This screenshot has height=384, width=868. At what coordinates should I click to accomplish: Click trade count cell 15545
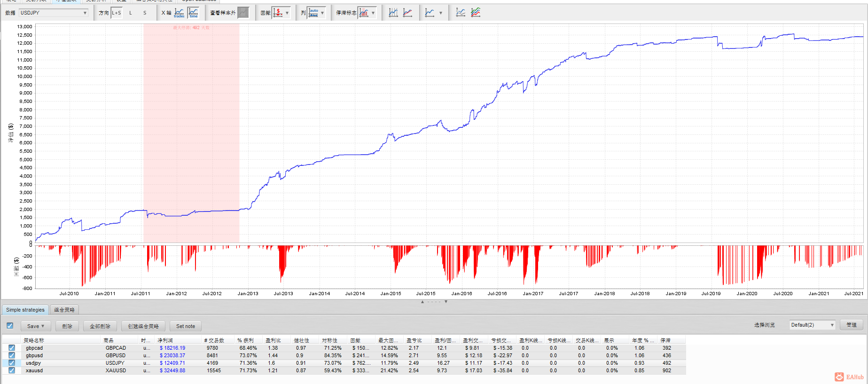point(214,371)
